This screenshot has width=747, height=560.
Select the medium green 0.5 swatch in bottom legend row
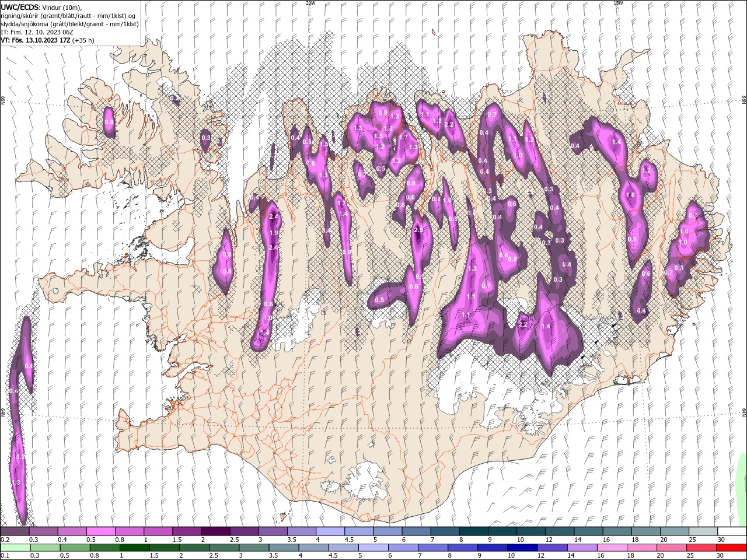point(75,548)
